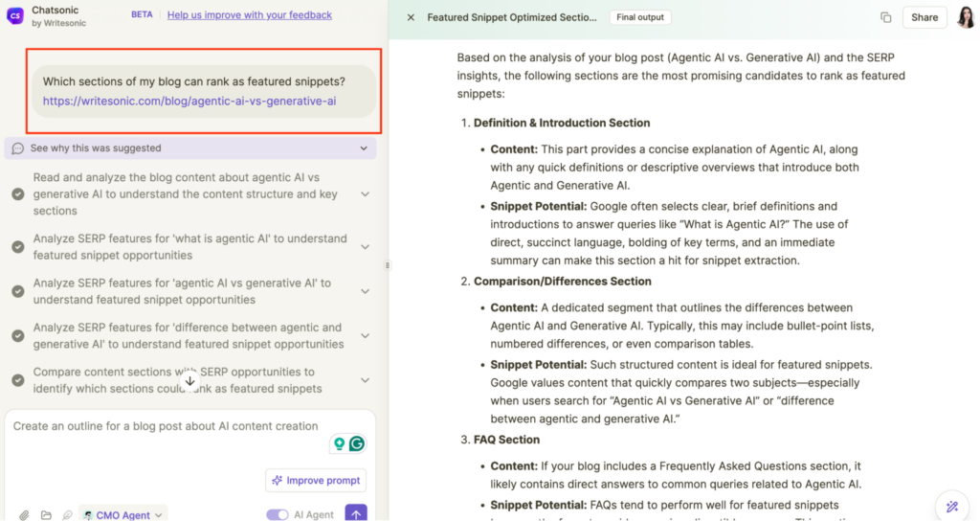This screenshot has width=980, height=521.
Task: Click the checkmark beside 'Compare content sections' step
Action: click(x=18, y=380)
